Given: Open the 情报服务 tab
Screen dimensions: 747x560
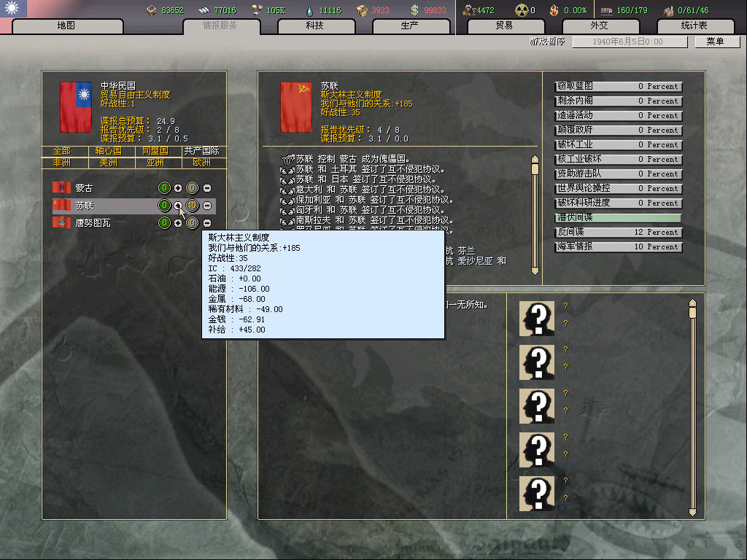Looking at the screenshot, I should coord(220,26).
